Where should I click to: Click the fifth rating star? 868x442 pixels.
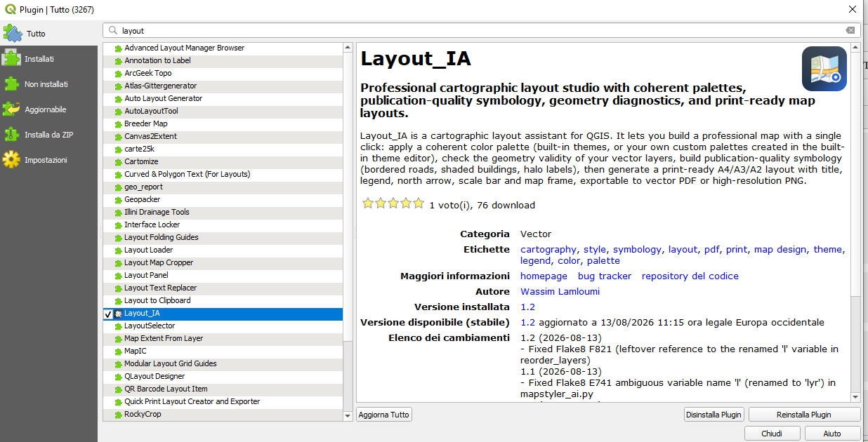[x=419, y=203]
